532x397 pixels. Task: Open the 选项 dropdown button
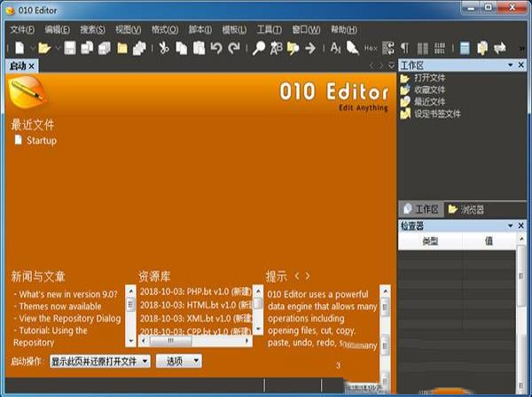(178, 362)
